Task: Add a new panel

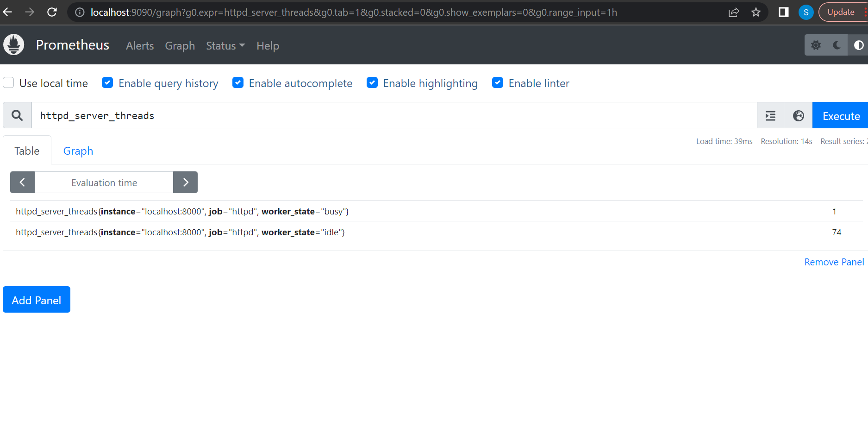Action: pyautogui.click(x=37, y=300)
